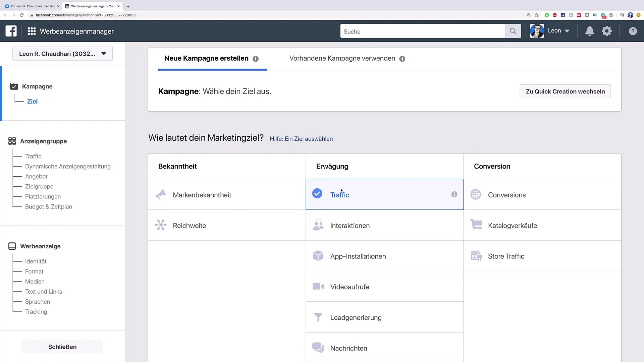Select the App-Installationen objective icon
The height and width of the screenshot is (362, 644).
[x=318, y=256]
